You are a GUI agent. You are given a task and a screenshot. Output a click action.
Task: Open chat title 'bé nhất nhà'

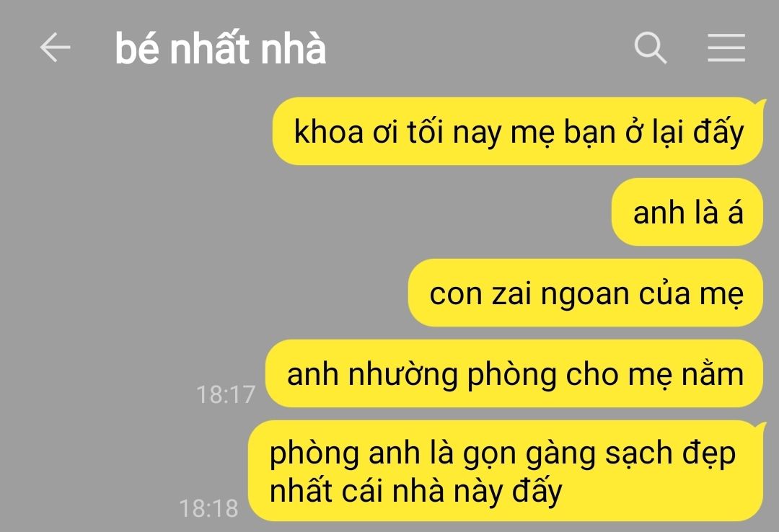pyautogui.click(x=221, y=48)
